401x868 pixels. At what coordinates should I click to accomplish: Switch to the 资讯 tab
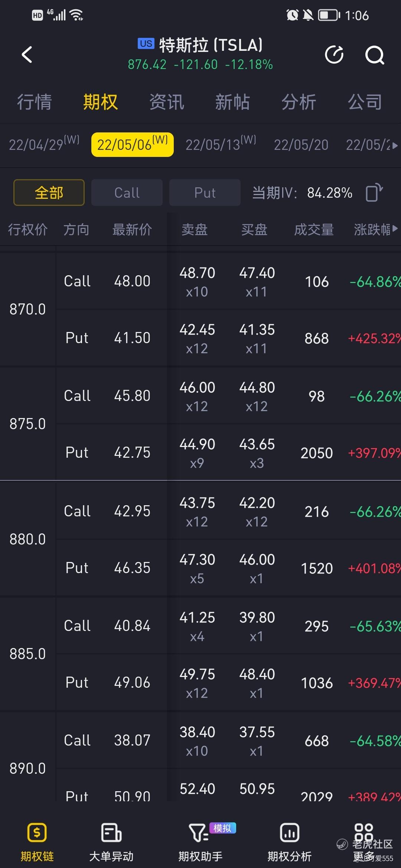coord(167,102)
